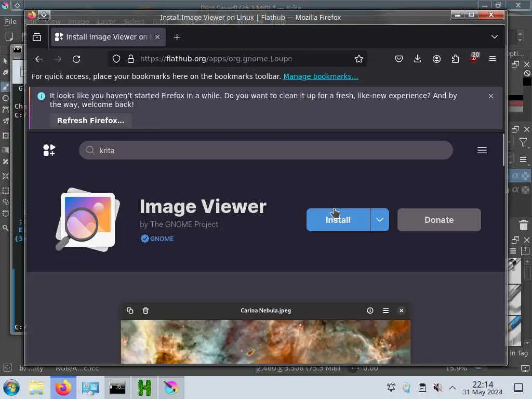Switch to Krita in the taskbar

coord(171,388)
